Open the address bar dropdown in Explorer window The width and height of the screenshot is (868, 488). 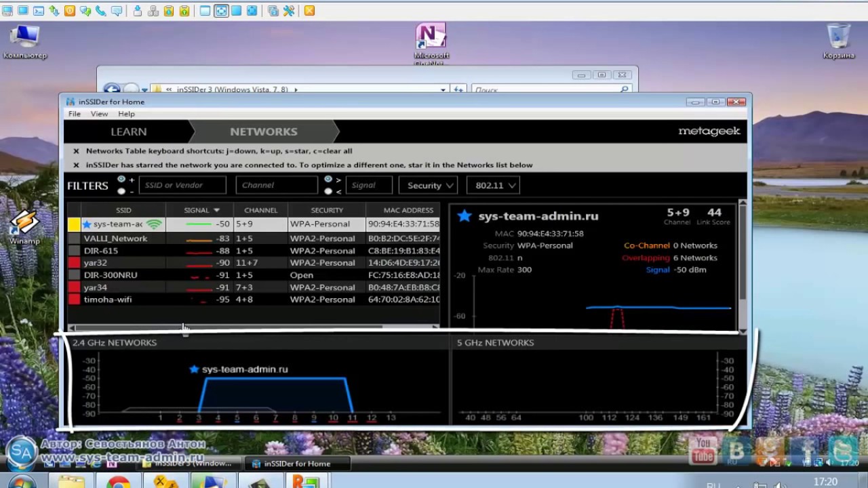[443, 89]
